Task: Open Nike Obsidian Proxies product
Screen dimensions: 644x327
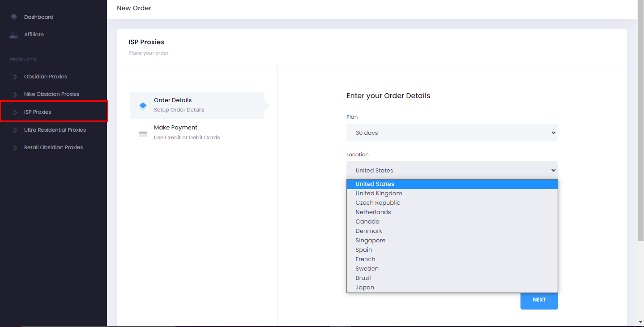Action: coord(51,94)
